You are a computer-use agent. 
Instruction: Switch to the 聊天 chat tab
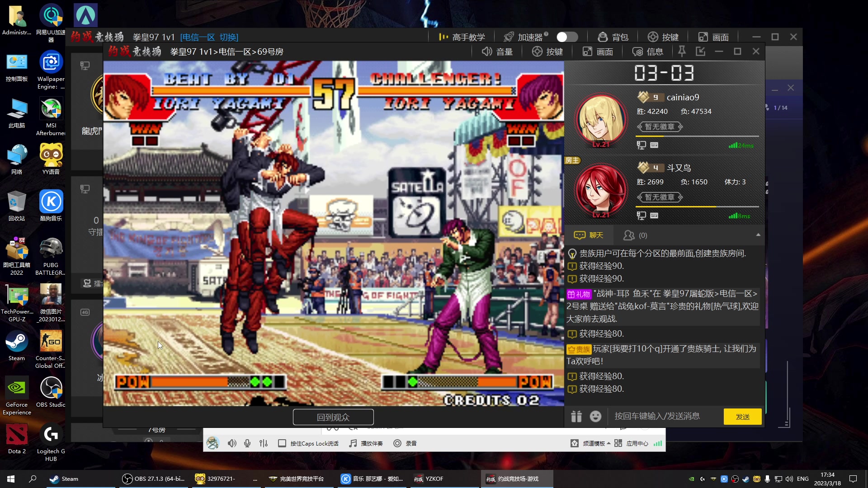(x=589, y=235)
